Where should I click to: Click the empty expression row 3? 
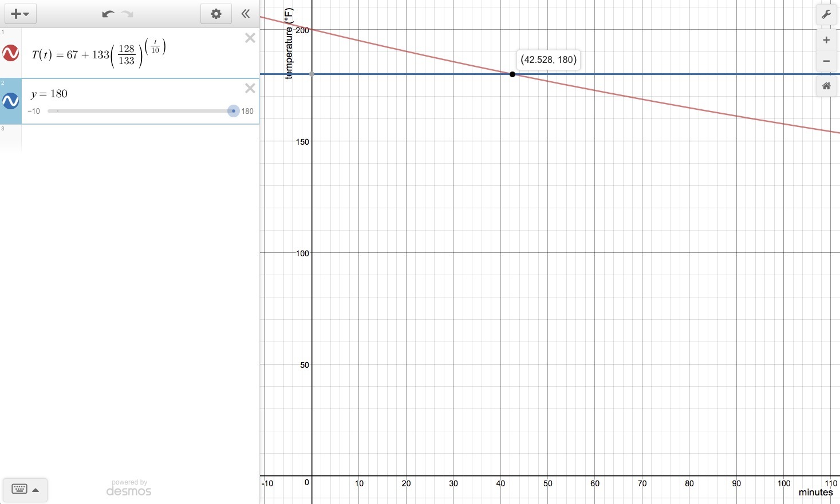coord(129,138)
